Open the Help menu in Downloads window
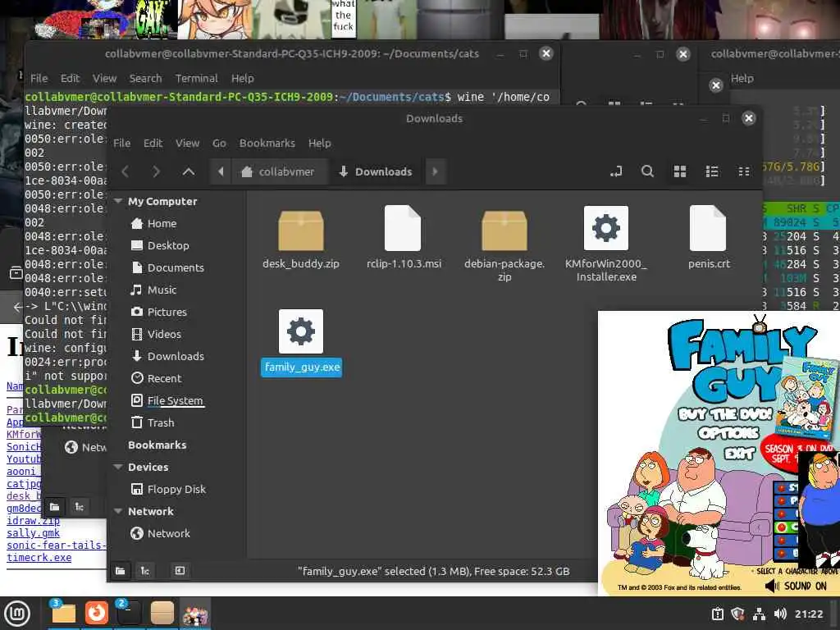The image size is (840, 630). [319, 143]
